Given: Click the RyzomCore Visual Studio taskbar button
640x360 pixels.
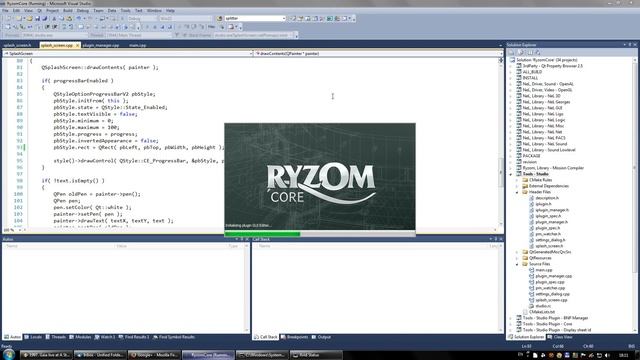Looking at the screenshot, I should 208,355.
